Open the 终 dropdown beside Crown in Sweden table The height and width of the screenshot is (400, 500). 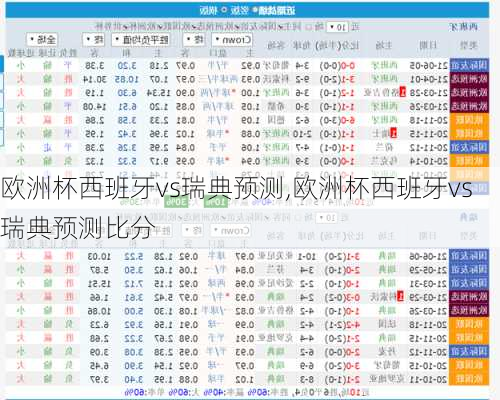192,231
